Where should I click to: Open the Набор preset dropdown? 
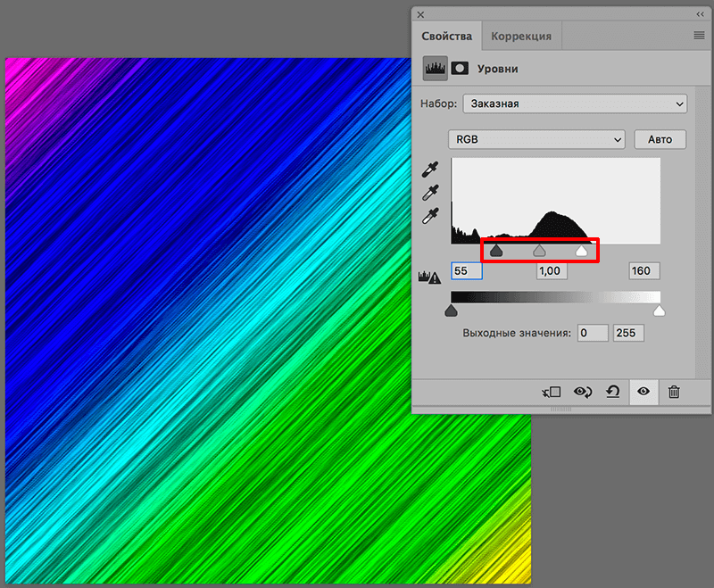pyautogui.click(x=574, y=104)
